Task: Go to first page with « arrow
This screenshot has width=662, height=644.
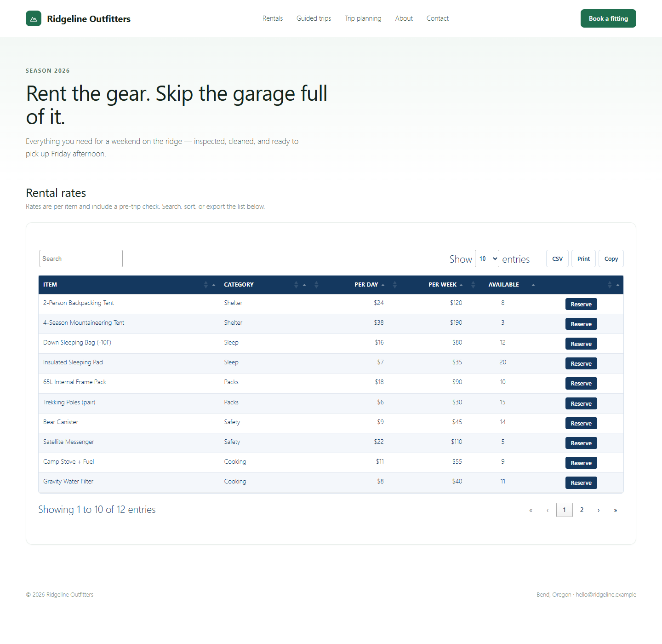Action: click(531, 510)
